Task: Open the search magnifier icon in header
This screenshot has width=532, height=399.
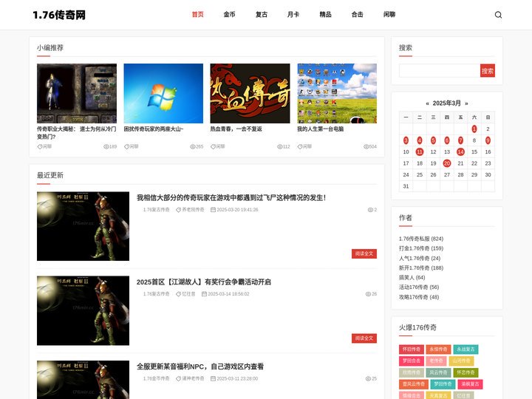Action: pyautogui.click(x=498, y=15)
